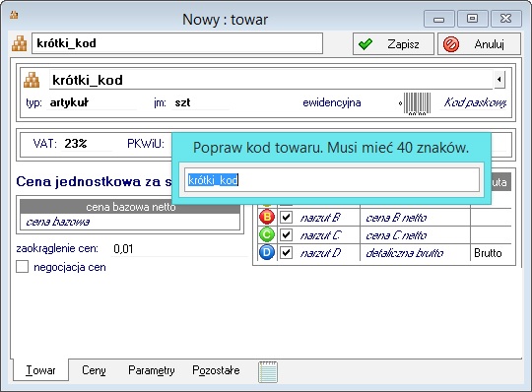
Task: Click the popup code correction text field
Action: tap(332, 180)
